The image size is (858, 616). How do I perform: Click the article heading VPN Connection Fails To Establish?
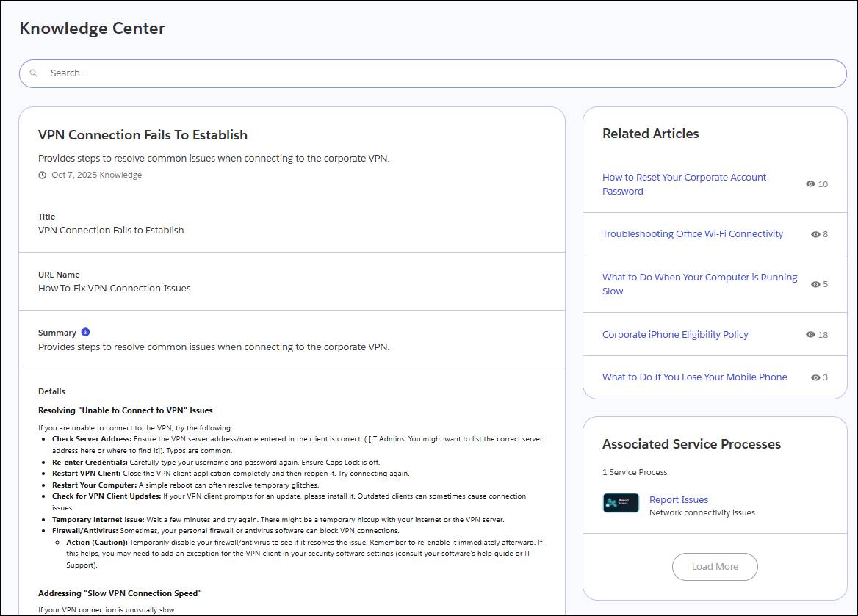click(x=143, y=135)
